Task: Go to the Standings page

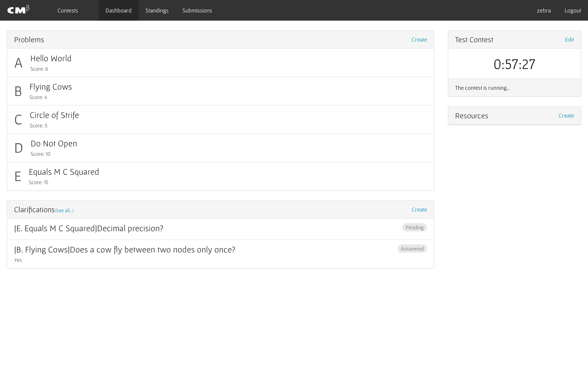Action: coord(157,10)
